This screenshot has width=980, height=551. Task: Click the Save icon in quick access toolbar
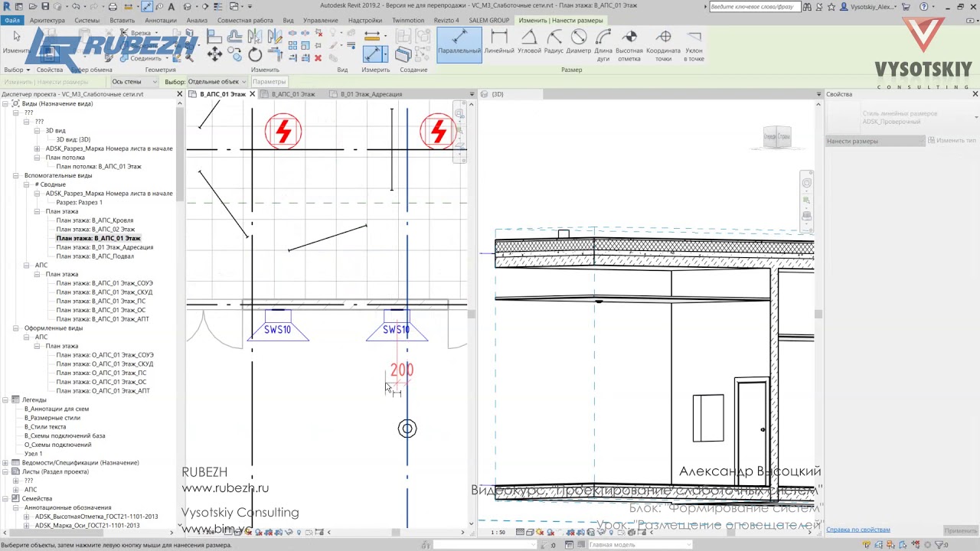(44, 7)
